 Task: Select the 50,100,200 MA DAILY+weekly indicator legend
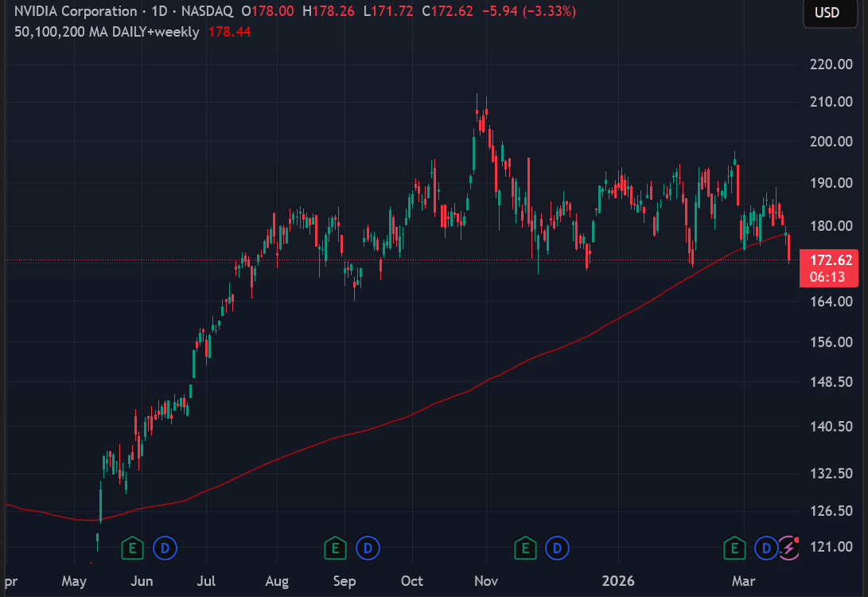pyautogui.click(x=107, y=33)
